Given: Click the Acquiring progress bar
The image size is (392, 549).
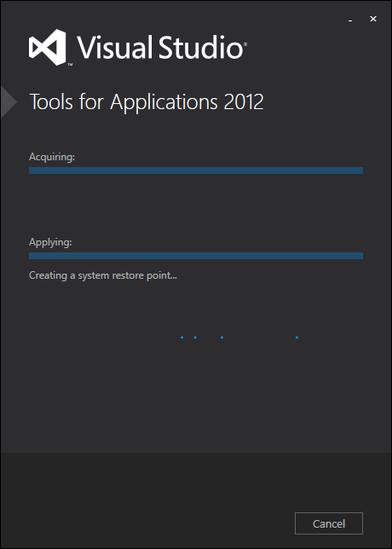Looking at the screenshot, I should [x=196, y=170].
